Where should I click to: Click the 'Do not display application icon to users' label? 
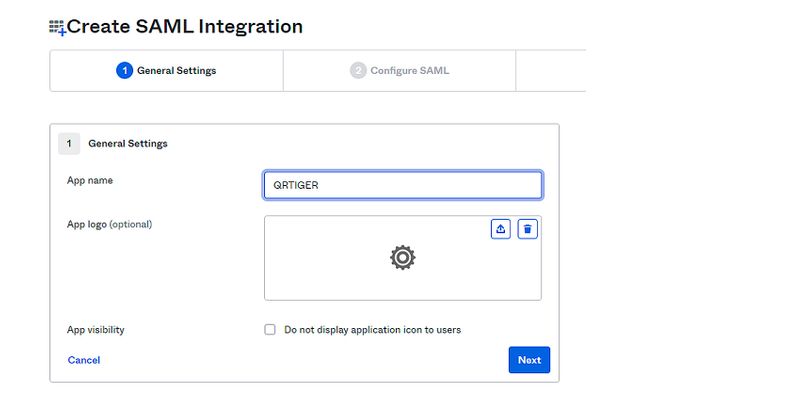pyautogui.click(x=372, y=330)
